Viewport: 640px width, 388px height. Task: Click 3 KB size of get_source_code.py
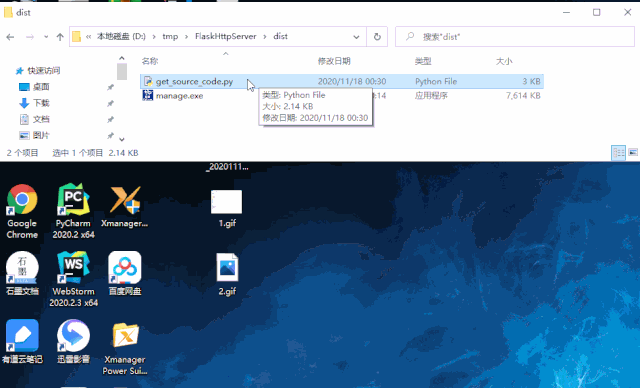click(531, 82)
